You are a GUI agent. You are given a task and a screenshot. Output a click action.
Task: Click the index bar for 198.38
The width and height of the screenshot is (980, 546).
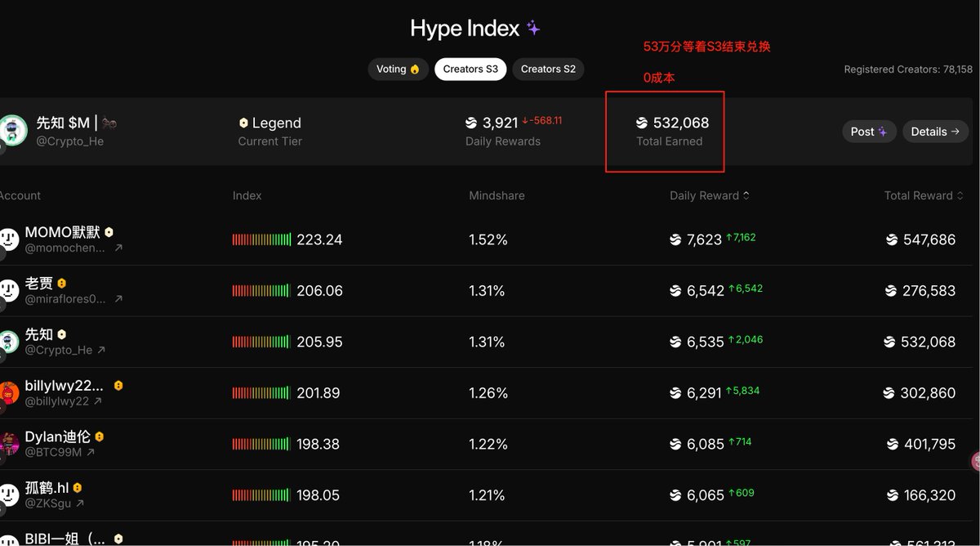point(261,444)
